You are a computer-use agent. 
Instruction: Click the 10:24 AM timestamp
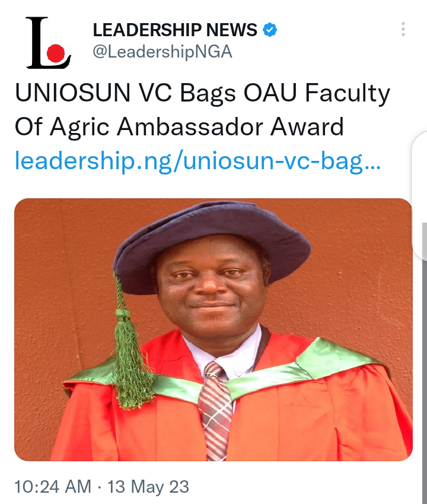point(53,486)
